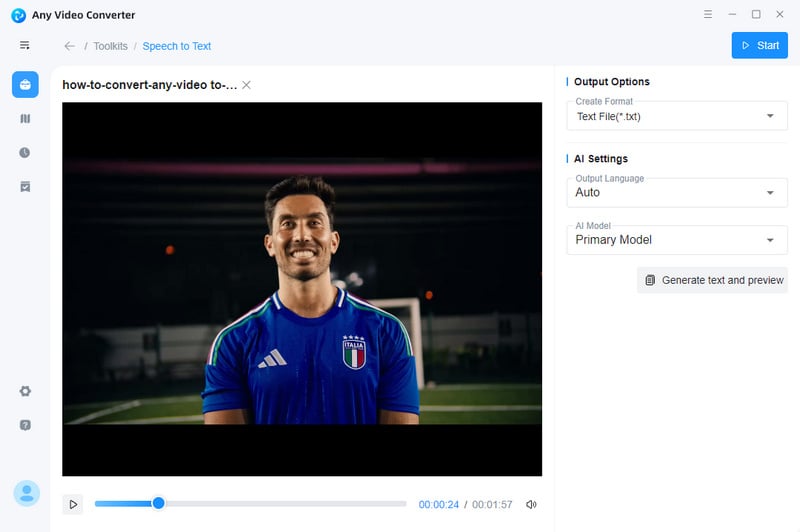Open the user account avatar
800x532 pixels.
[27, 493]
